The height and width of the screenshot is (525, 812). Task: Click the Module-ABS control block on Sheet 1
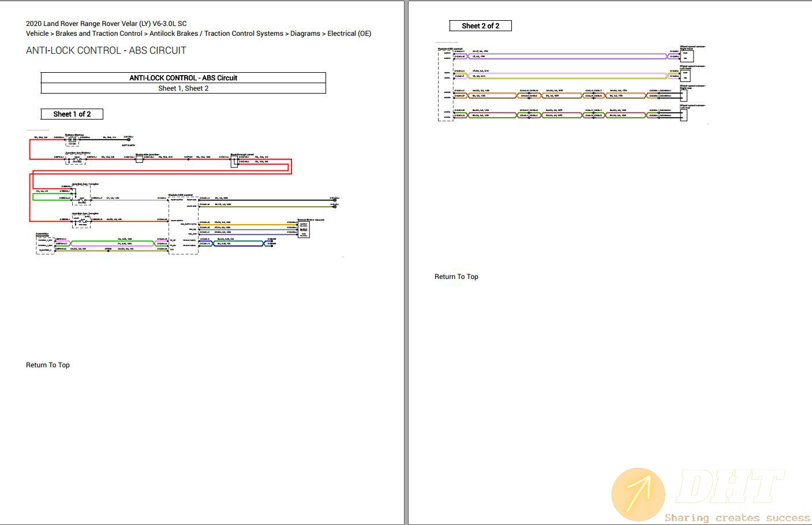[x=184, y=225]
